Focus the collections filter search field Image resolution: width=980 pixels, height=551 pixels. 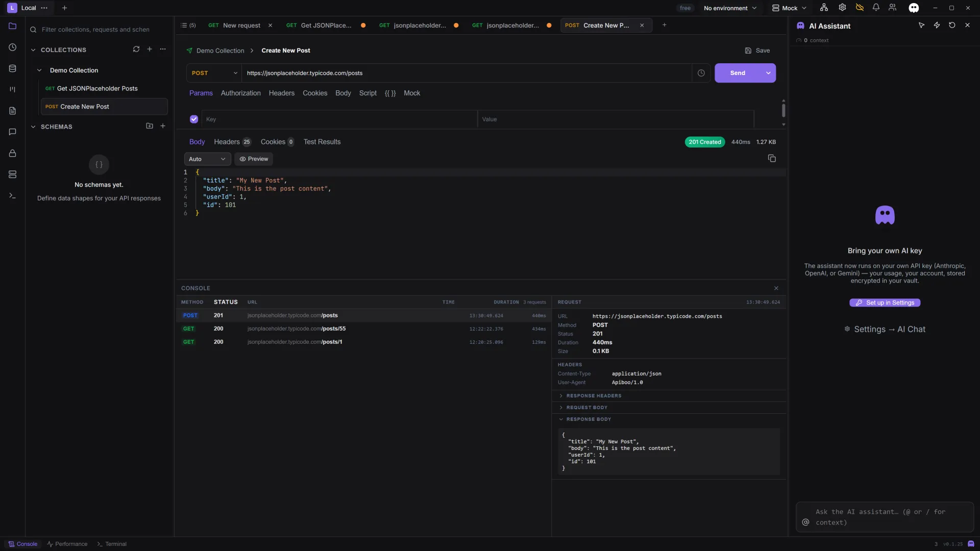[100, 30]
